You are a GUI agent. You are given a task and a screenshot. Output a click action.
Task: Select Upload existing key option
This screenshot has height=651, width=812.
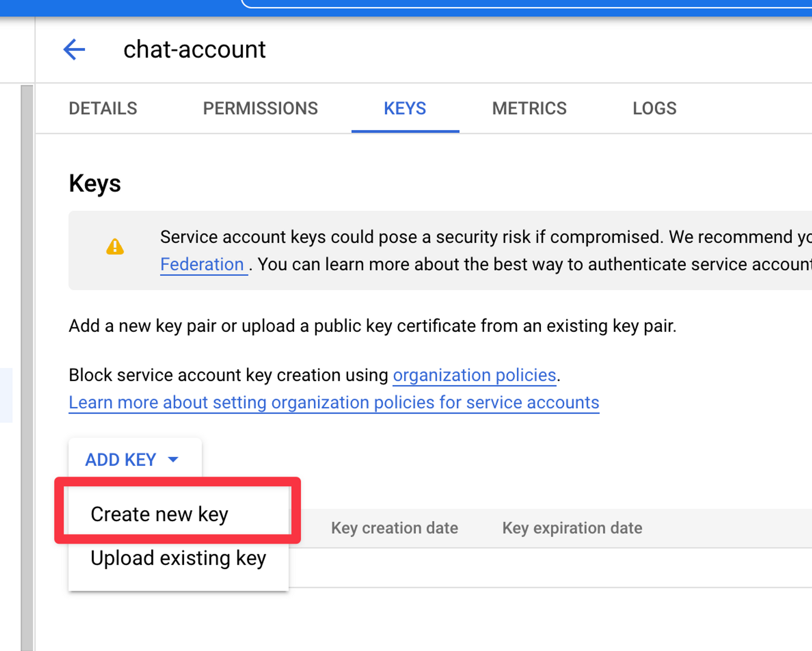[178, 558]
